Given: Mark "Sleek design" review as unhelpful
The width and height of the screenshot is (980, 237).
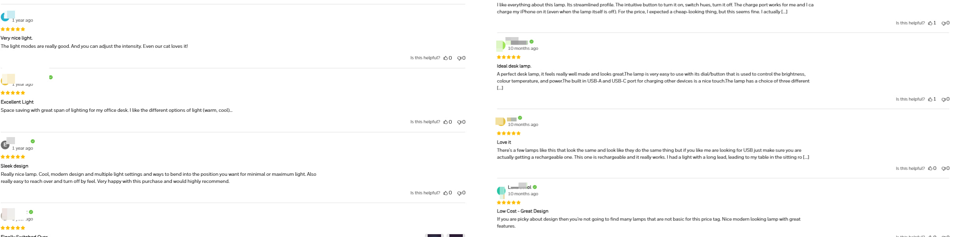Looking at the screenshot, I should (459, 193).
